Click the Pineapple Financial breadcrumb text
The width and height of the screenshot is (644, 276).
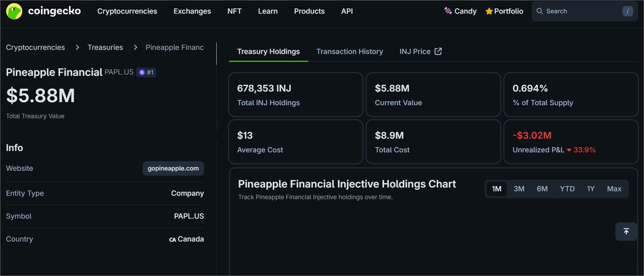click(174, 48)
